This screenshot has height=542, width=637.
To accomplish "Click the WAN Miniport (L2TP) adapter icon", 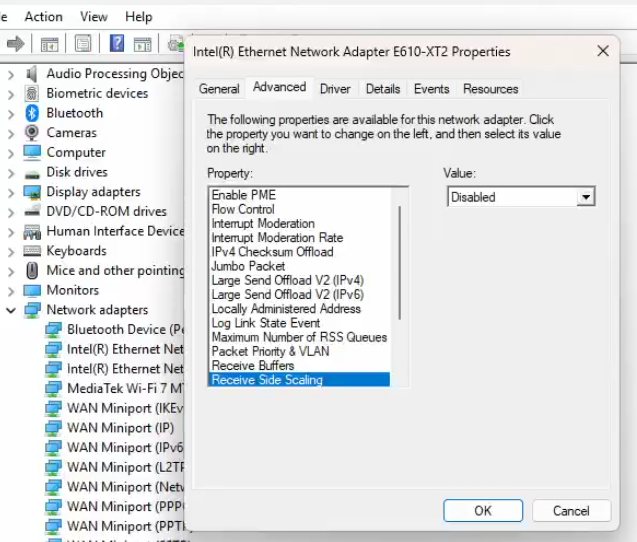I will [53, 467].
